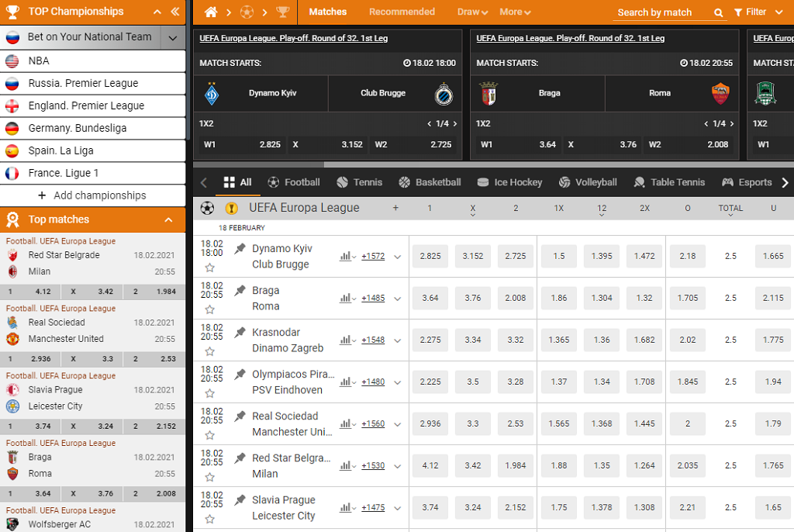The image size is (794, 532).
Task: Click the featured matches horizontal scrollbar
Action: point(259,164)
